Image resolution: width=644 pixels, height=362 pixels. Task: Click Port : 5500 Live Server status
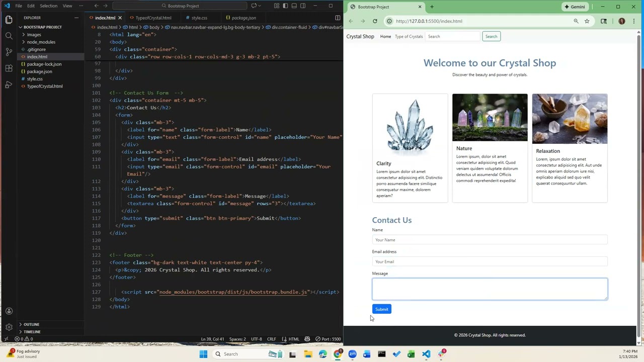(x=328, y=339)
